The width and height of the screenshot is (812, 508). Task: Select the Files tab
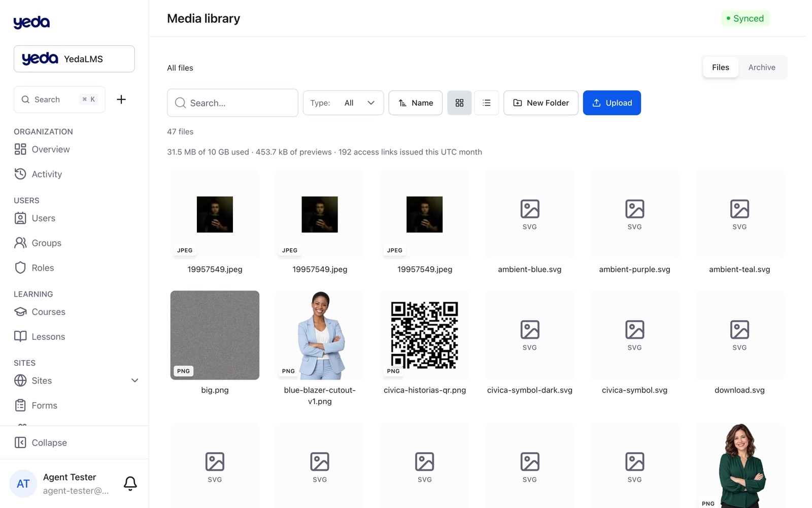click(721, 68)
